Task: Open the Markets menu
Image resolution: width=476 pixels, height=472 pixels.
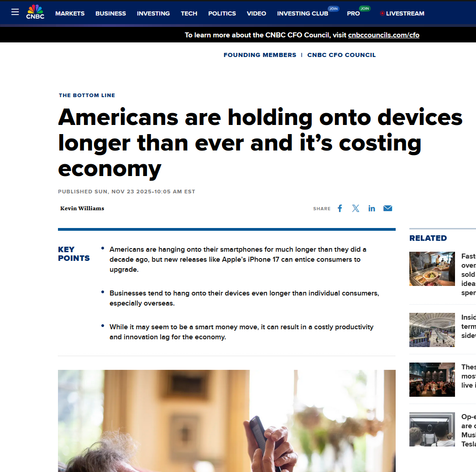Action: point(70,14)
